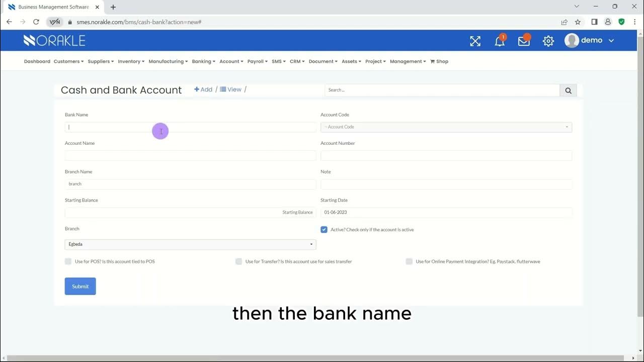Click the site lock icon
This screenshot has width=644, height=362.
tap(70, 22)
